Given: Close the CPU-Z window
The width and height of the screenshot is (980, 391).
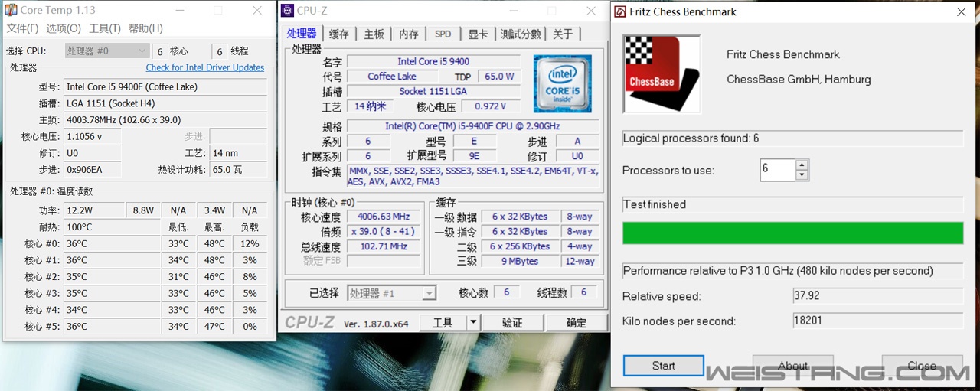Looking at the screenshot, I should click(x=590, y=11).
